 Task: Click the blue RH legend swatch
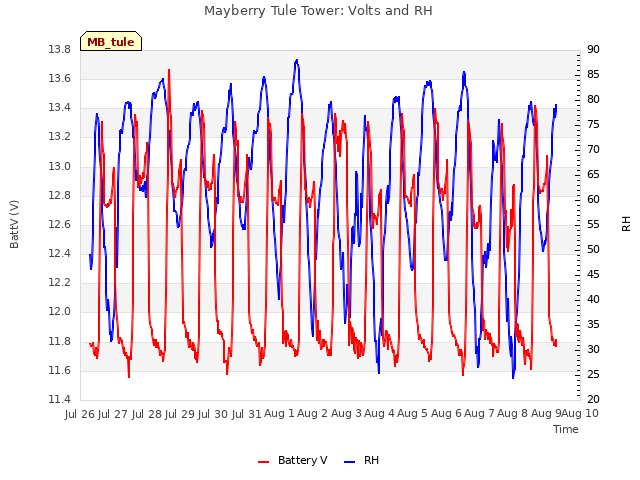pyautogui.click(x=350, y=462)
